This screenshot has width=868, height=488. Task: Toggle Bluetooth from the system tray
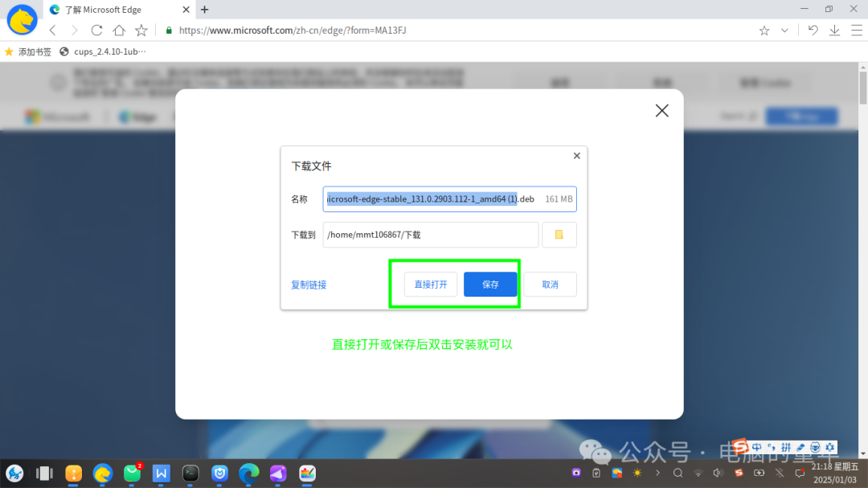(780, 474)
